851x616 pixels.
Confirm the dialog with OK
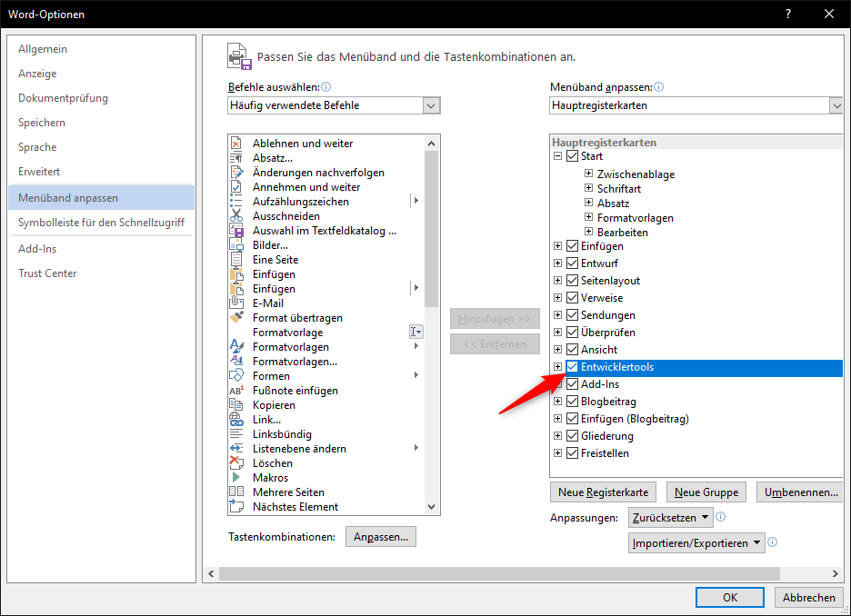coord(729,597)
